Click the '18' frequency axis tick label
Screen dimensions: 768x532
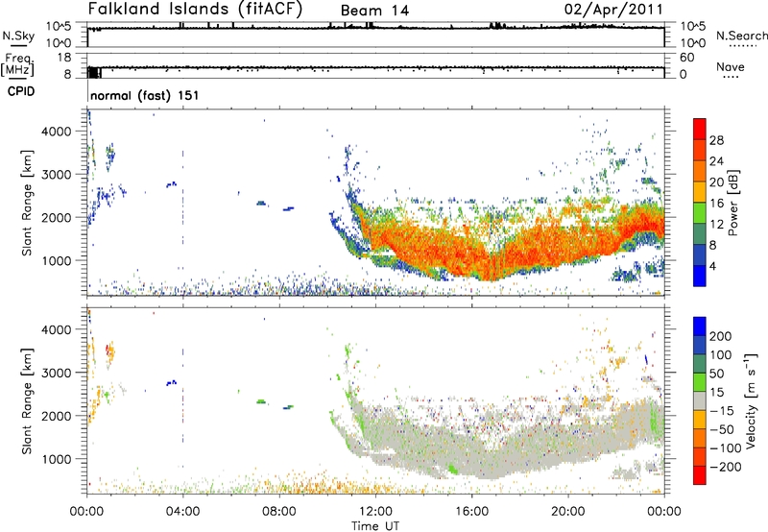pyautogui.click(x=64, y=58)
